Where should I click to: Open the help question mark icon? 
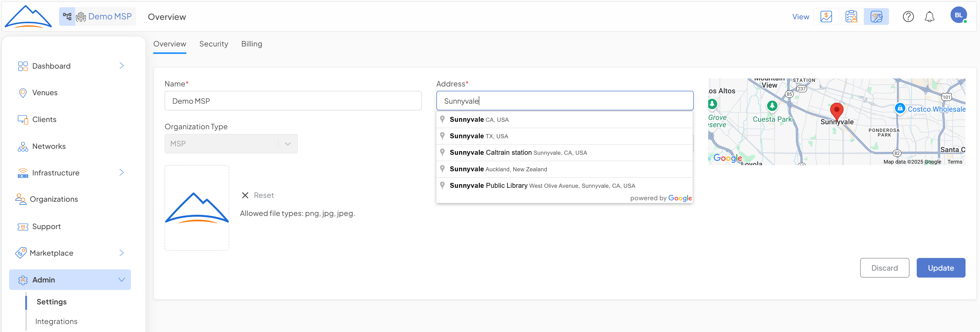(x=908, y=16)
